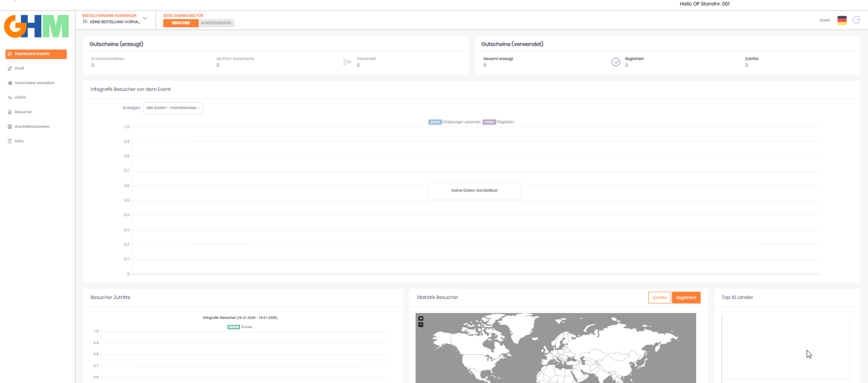Zoom in on the world map
868x383 pixels.
421,318
